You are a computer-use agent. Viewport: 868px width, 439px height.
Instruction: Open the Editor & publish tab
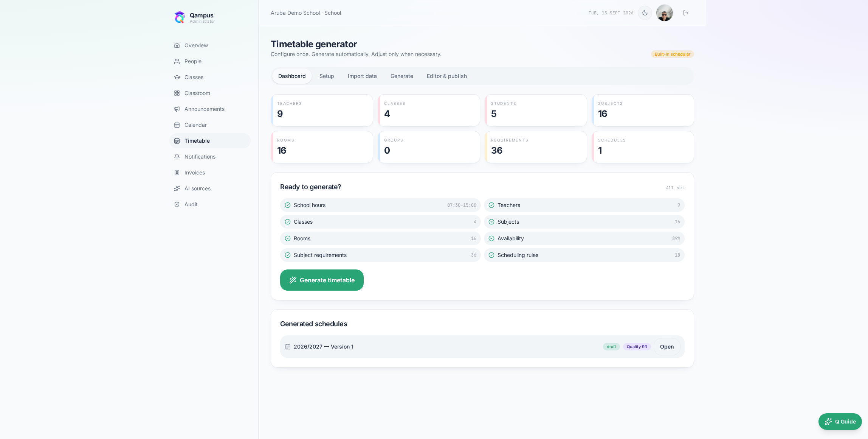click(447, 76)
